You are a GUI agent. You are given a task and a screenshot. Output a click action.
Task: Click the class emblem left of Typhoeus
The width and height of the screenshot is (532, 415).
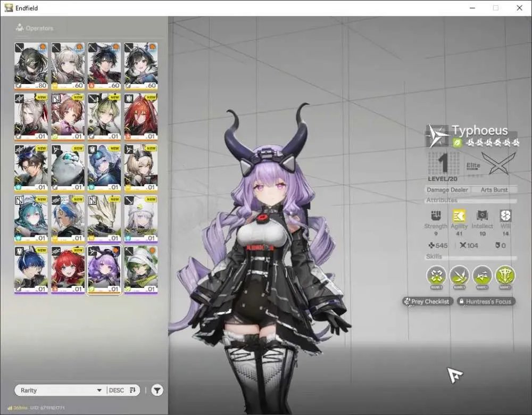click(437, 136)
